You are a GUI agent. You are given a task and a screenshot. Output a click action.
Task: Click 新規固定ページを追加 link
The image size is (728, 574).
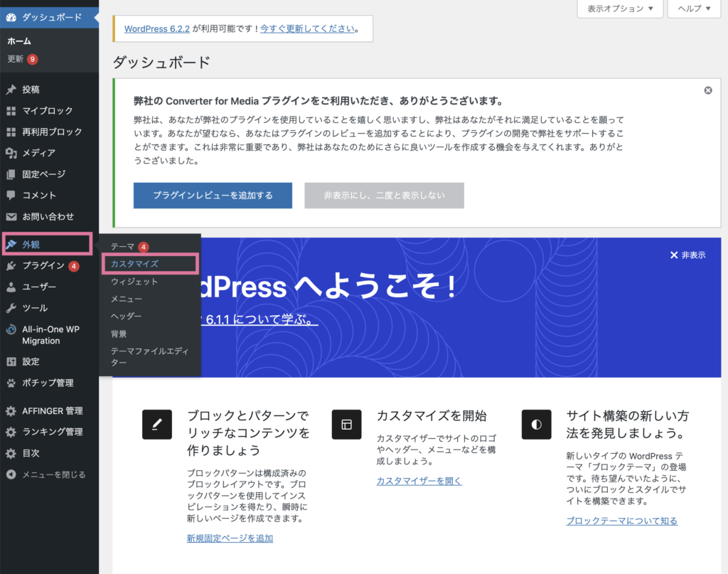pyautogui.click(x=230, y=538)
